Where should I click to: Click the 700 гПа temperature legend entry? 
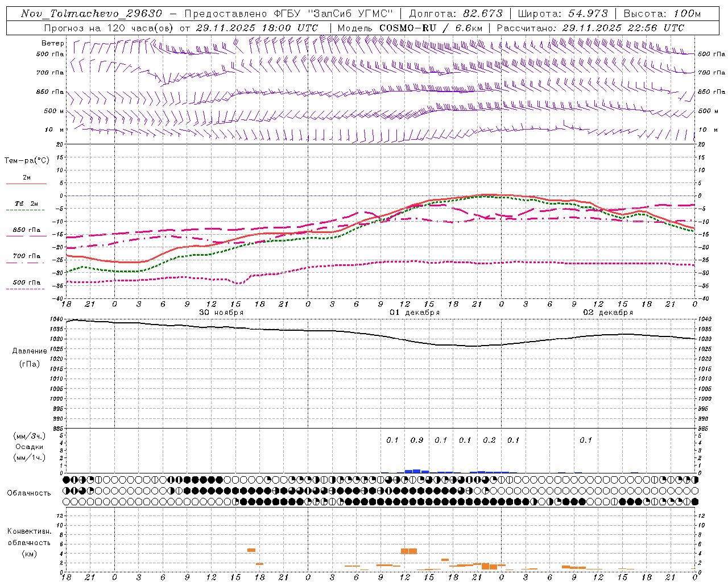(27, 256)
